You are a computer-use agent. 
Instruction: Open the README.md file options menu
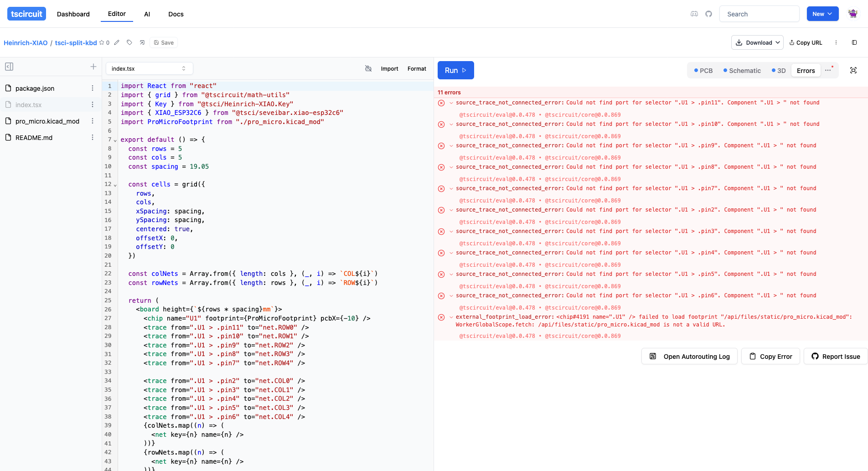(x=93, y=137)
